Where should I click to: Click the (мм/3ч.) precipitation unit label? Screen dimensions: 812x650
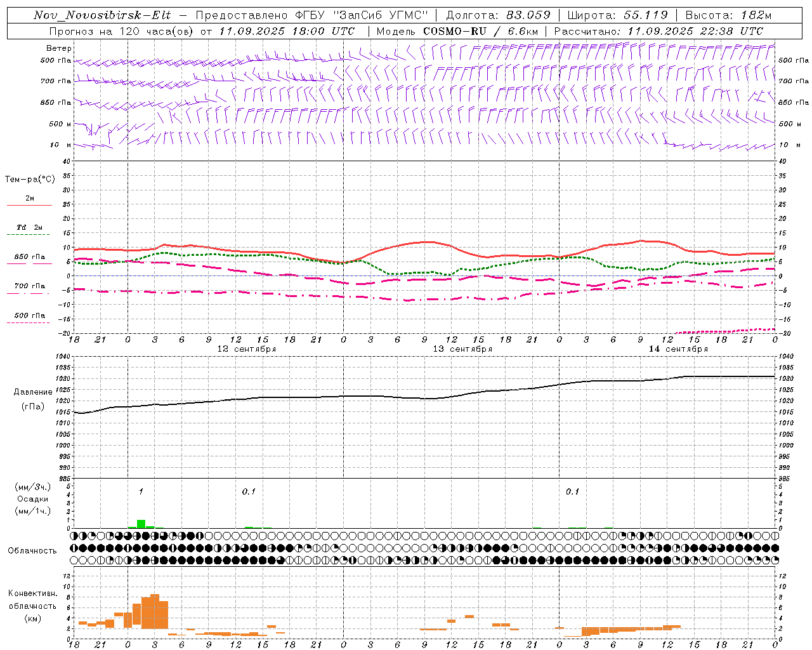pos(33,487)
